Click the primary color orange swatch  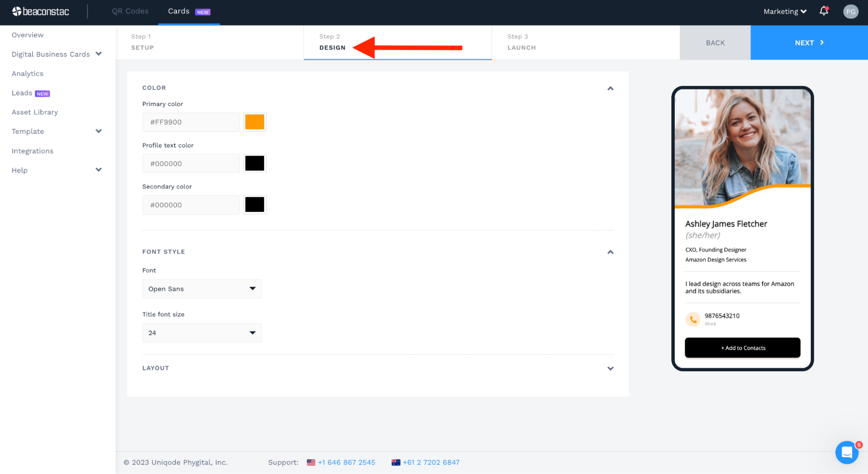tap(254, 122)
